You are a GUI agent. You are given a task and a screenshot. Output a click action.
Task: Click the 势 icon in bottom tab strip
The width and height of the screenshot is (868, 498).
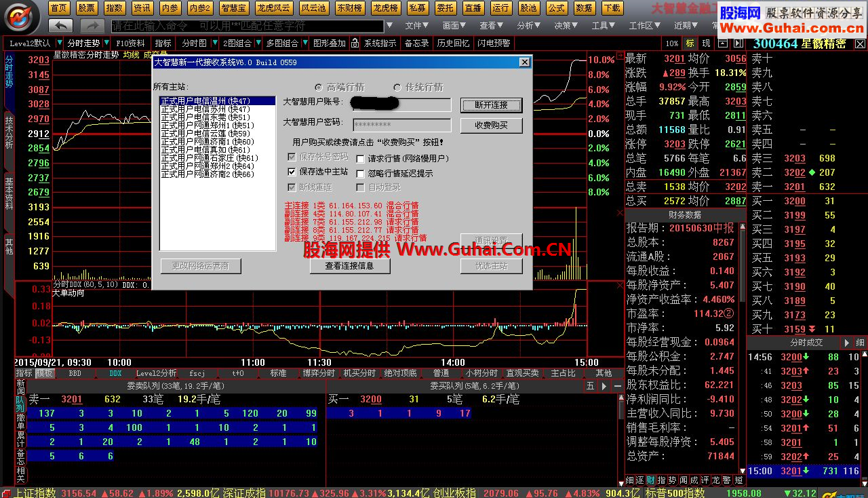673,480
